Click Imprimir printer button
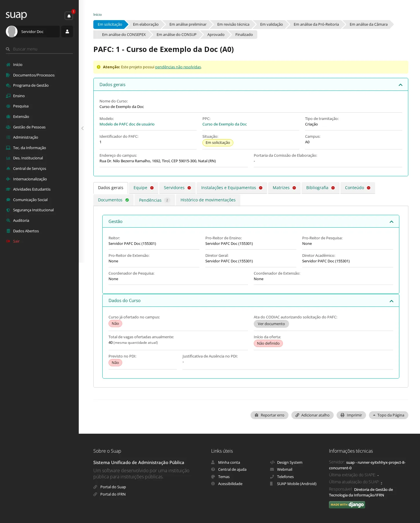This screenshot has height=523, width=420. tap(351, 415)
